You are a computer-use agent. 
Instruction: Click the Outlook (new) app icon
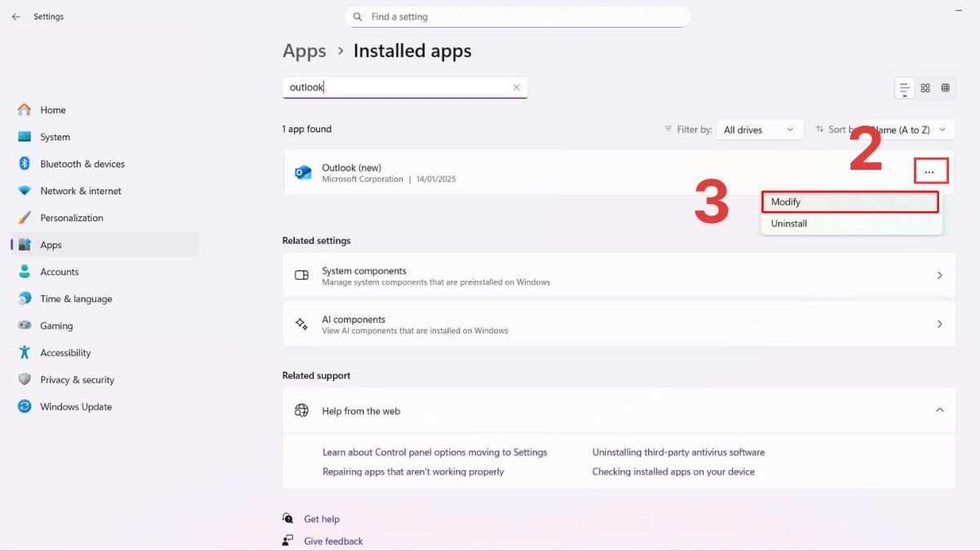point(303,172)
